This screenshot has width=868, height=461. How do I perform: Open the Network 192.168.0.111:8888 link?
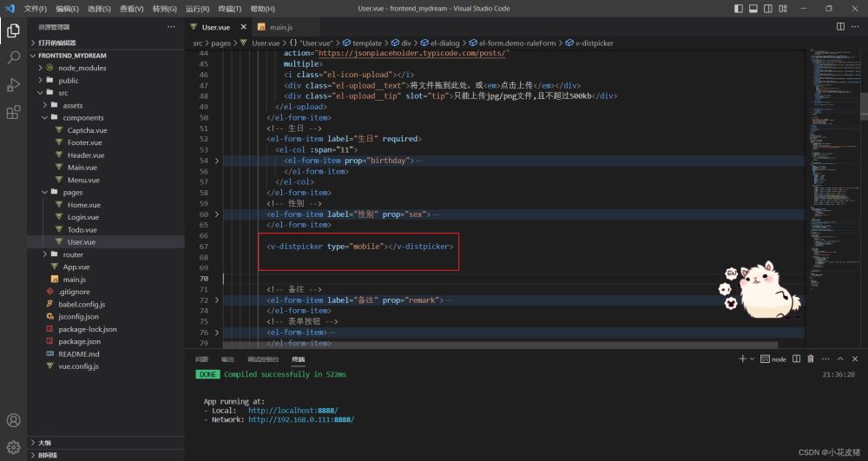point(300,419)
